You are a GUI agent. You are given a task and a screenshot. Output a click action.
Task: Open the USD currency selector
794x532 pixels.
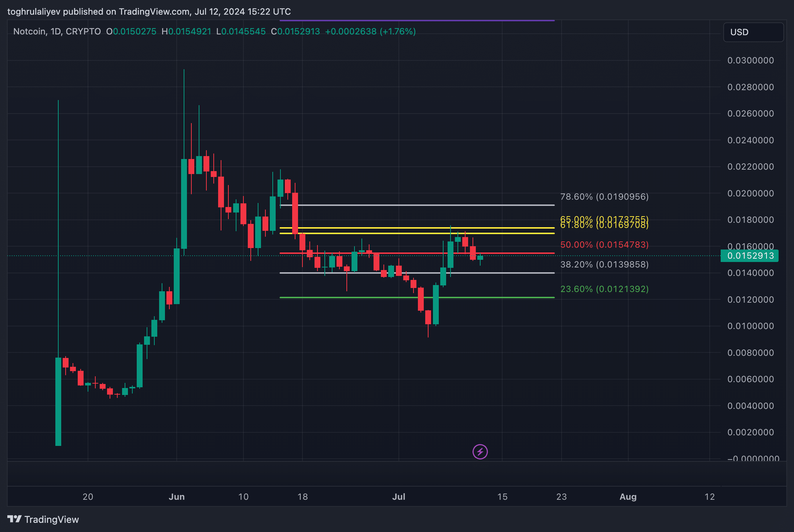click(753, 32)
